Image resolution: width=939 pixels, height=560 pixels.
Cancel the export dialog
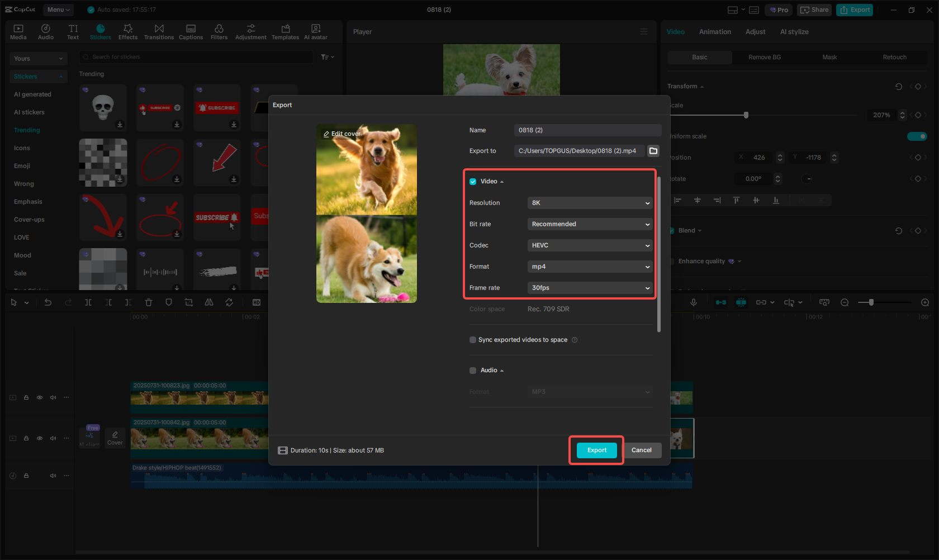click(x=642, y=450)
